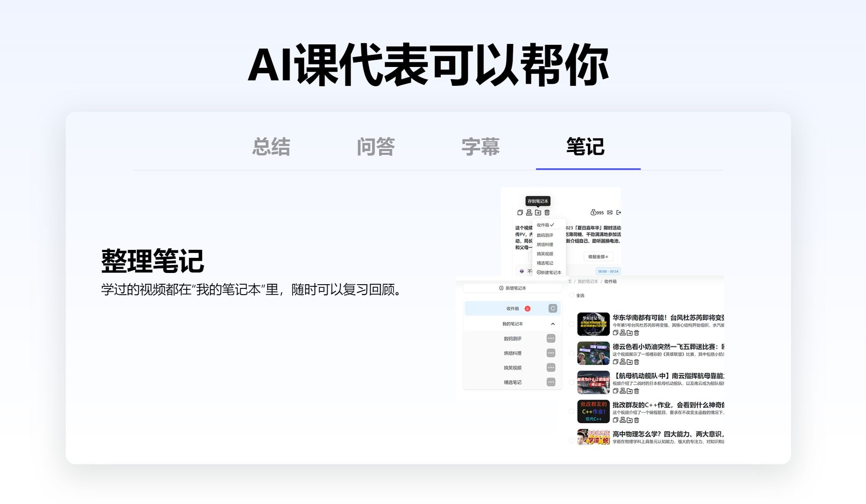The image size is (866, 504).
Task: Open the envelope feedback icon
Action: click(x=610, y=213)
